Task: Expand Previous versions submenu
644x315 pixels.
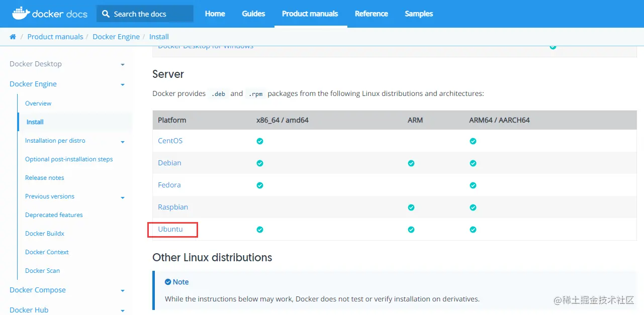Action: click(x=123, y=198)
